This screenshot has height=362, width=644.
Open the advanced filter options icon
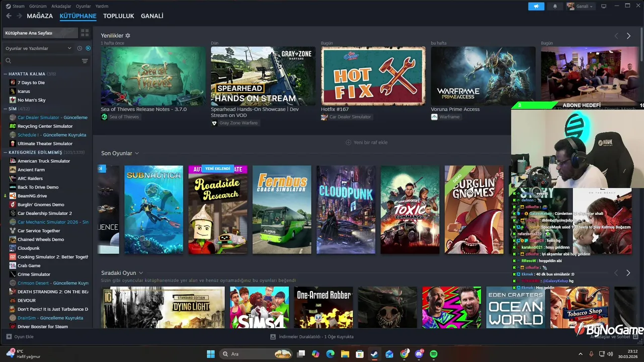pyautogui.click(x=85, y=61)
